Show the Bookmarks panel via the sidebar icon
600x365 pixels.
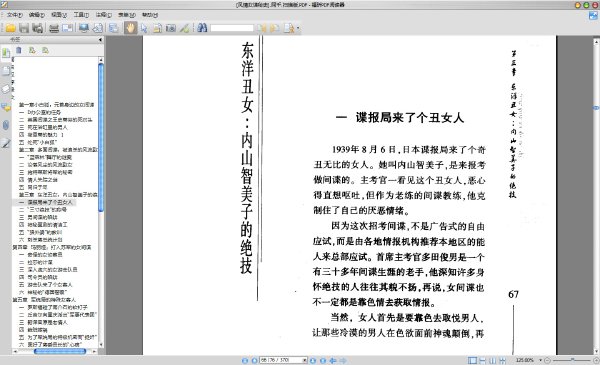pyautogui.click(x=6, y=53)
